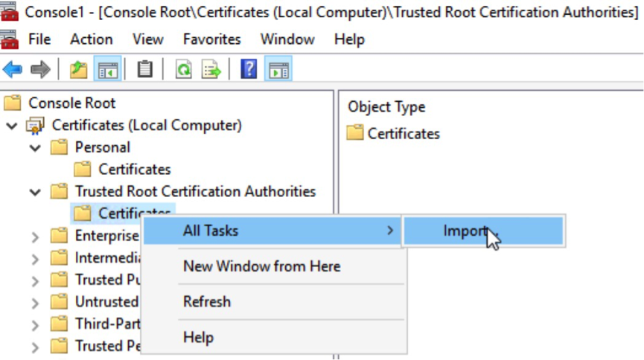Select Import in the All Tasks submenu
Screen dimensions: 644x360
465,231
